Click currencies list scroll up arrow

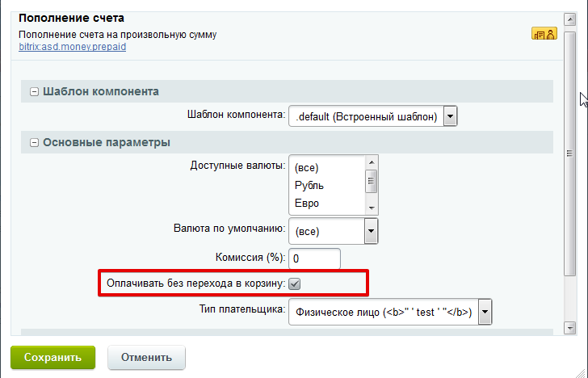372,162
